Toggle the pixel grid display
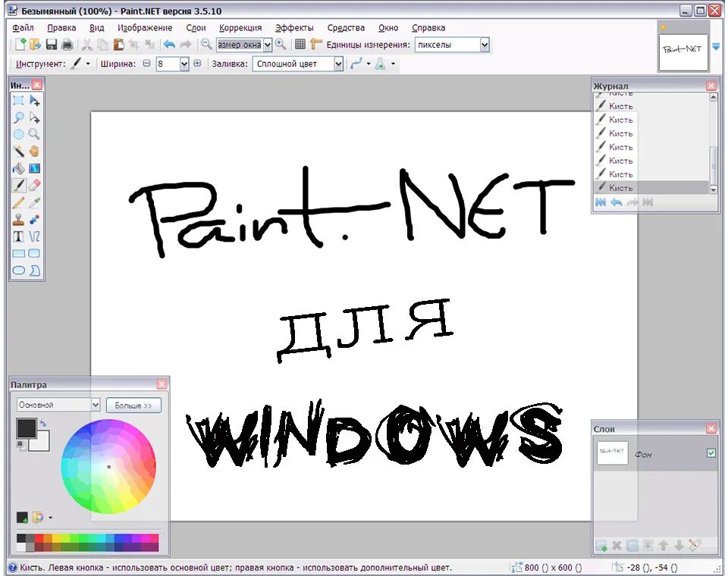Image resolution: width=728 pixels, height=576 pixels. click(x=300, y=45)
